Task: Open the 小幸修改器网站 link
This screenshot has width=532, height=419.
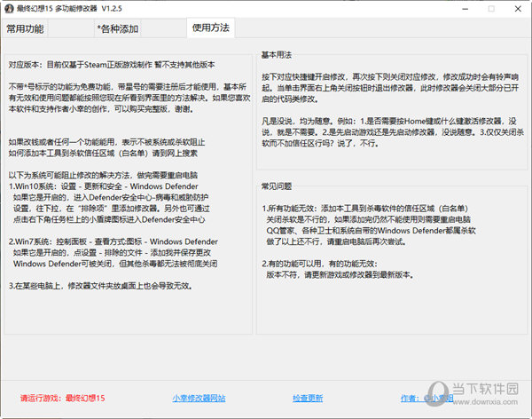Action: 199,398
